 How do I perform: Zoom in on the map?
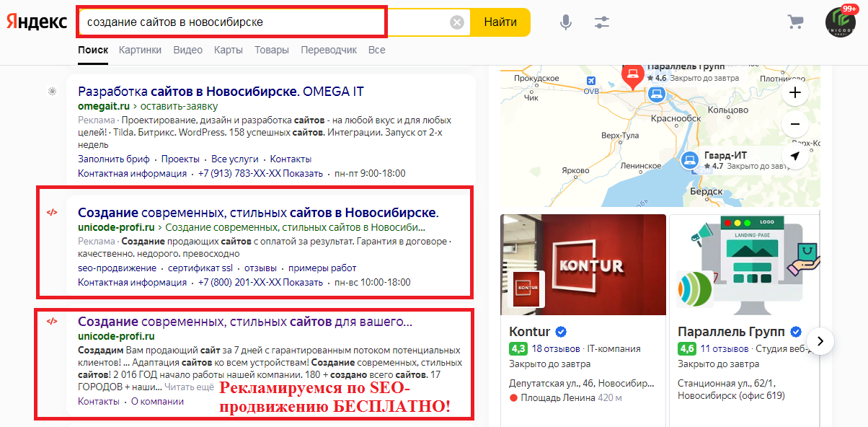tap(794, 92)
